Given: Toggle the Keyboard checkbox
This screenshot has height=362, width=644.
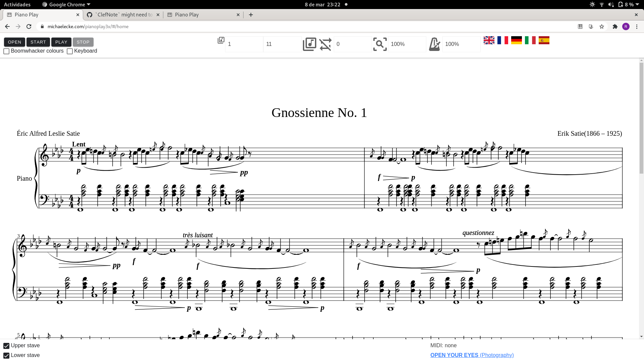Looking at the screenshot, I should [70, 51].
